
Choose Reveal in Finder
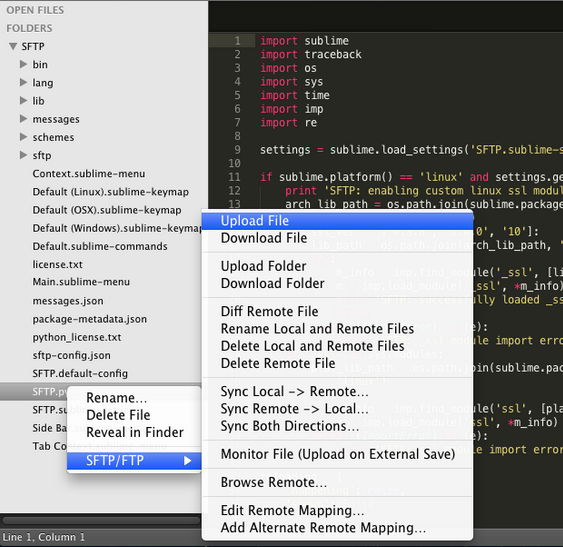click(x=134, y=432)
